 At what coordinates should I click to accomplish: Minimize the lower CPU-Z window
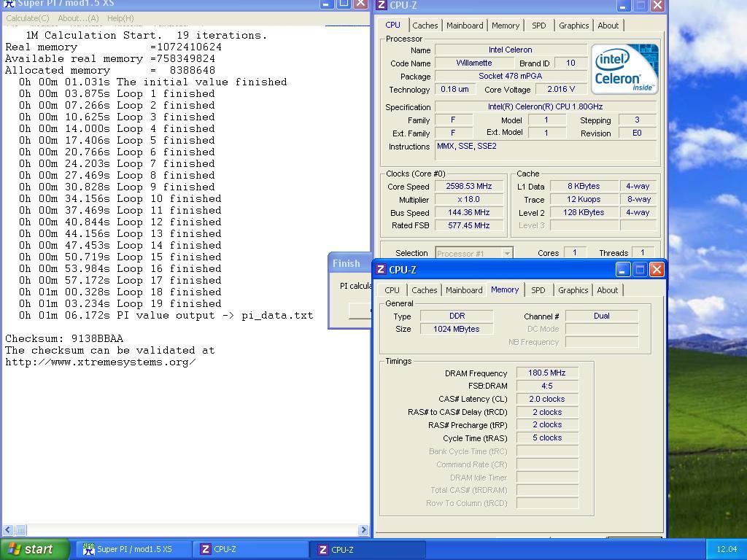pyautogui.click(x=623, y=270)
